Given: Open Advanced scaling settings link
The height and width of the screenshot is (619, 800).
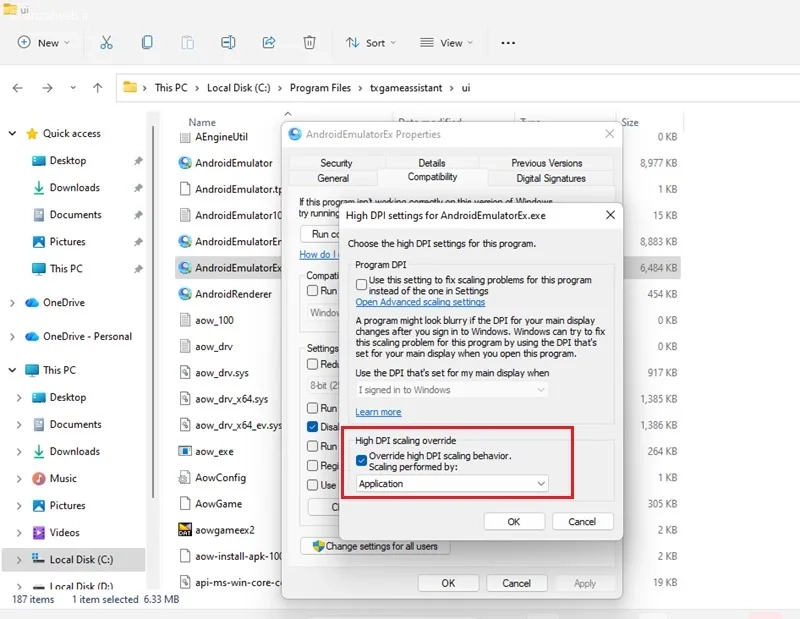Looking at the screenshot, I should point(420,302).
